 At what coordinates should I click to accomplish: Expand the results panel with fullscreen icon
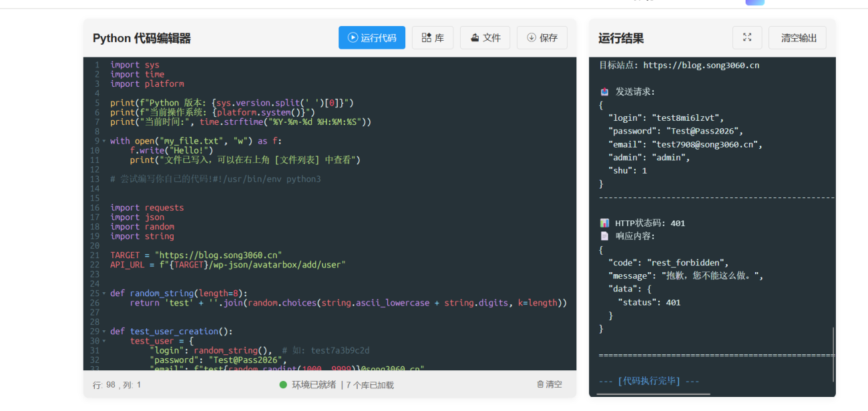747,38
